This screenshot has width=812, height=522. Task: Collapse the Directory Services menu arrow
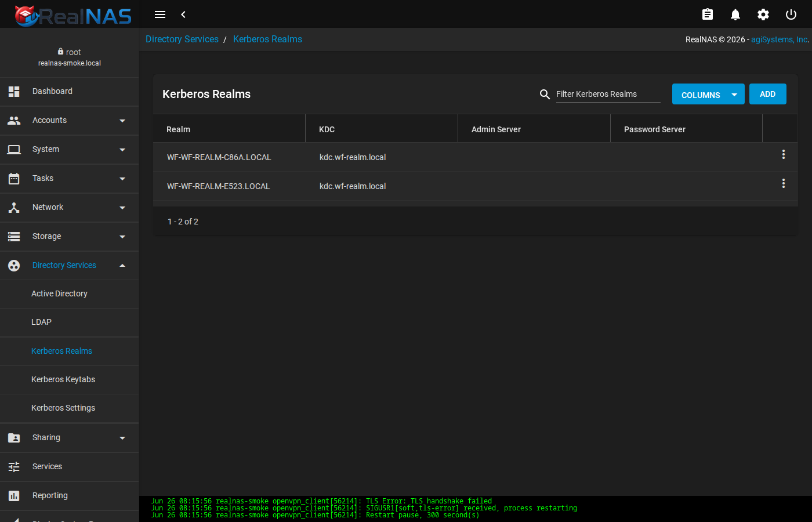[x=122, y=265]
